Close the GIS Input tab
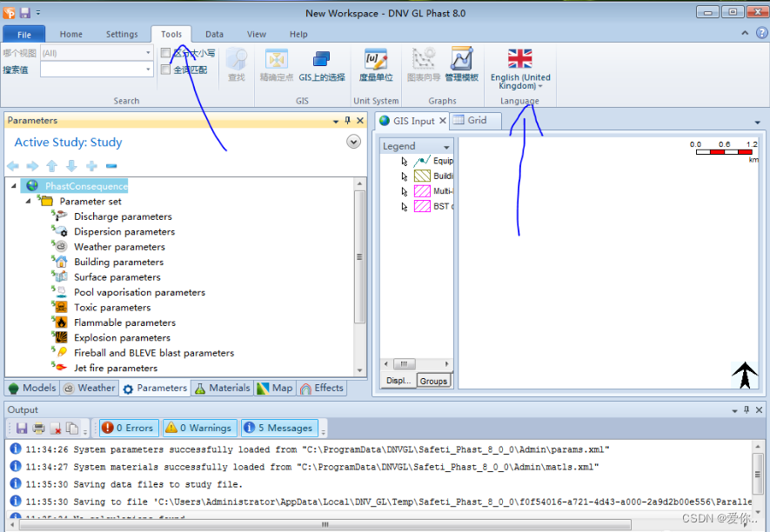Image resolution: width=770 pixels, height=532 pixels. pos(443,120)
